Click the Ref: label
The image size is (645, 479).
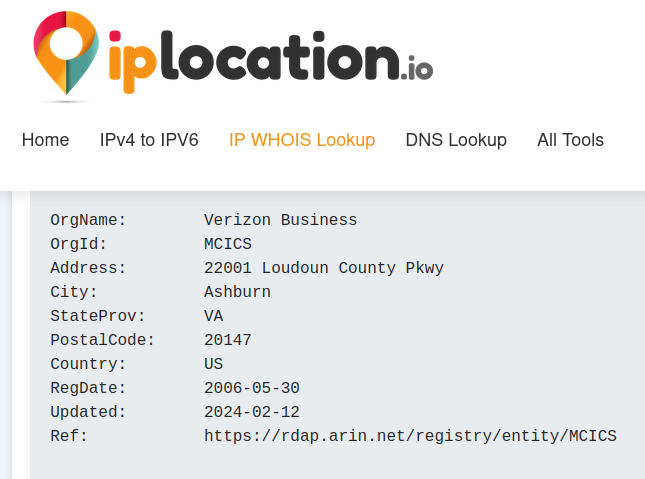coord(69,436)
